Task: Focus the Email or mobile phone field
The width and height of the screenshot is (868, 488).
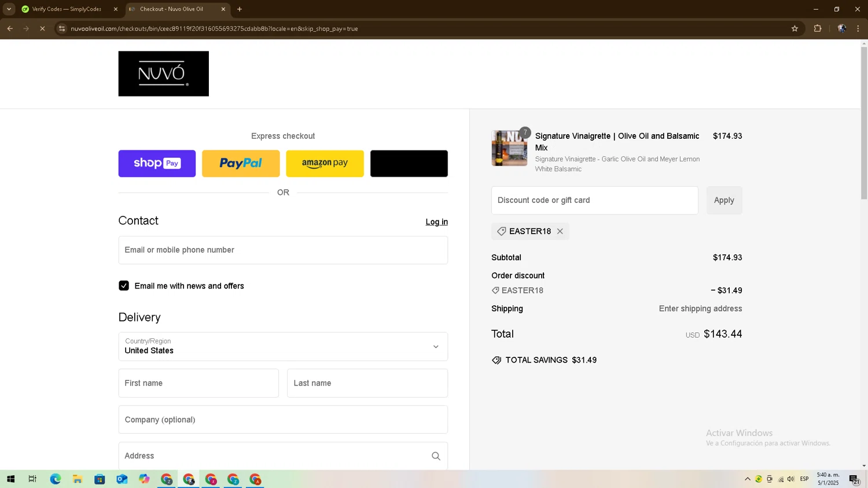Action: [283, 250]
